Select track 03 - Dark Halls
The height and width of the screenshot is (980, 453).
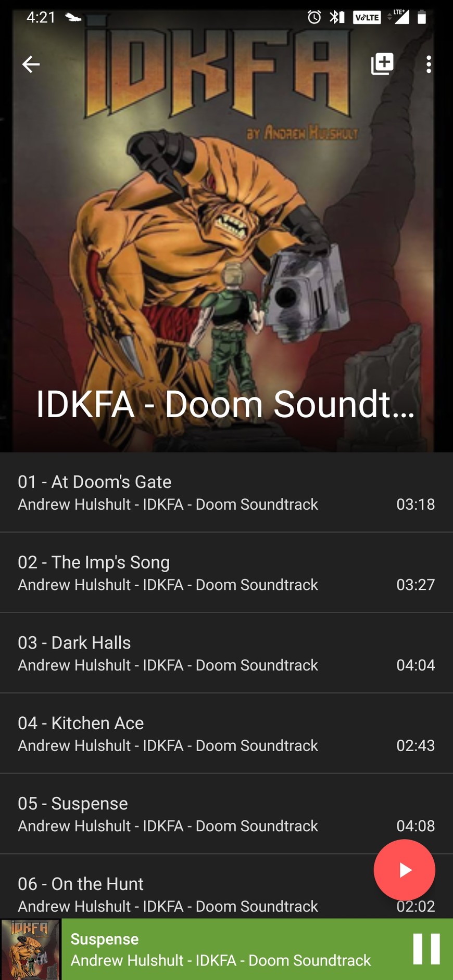point(227,653)
